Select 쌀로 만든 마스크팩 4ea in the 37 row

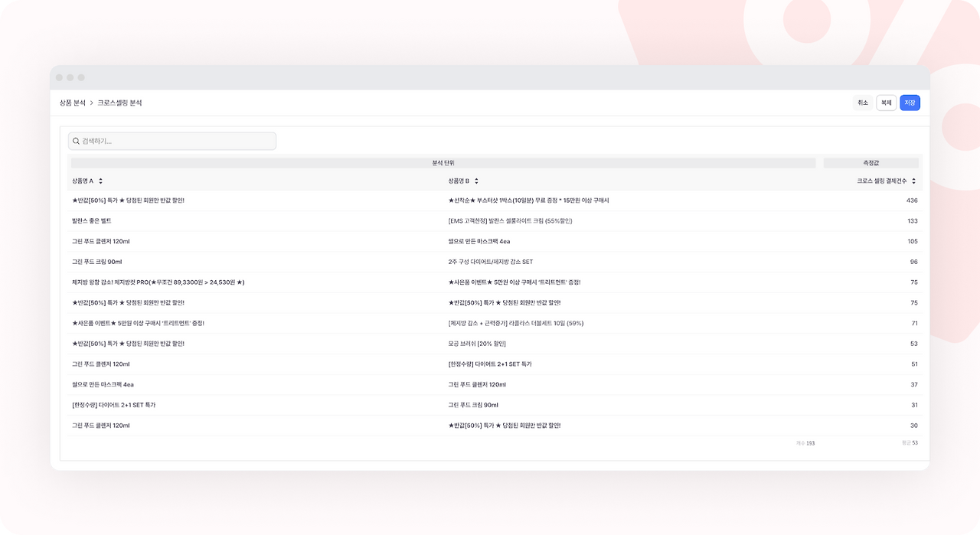103,384
